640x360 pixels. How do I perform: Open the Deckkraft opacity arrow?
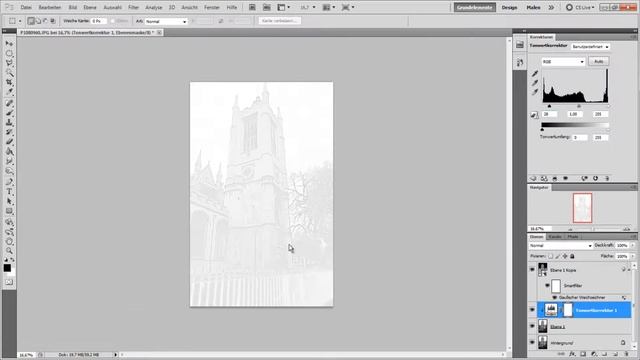pyautogui.click(x=633, y=245)
